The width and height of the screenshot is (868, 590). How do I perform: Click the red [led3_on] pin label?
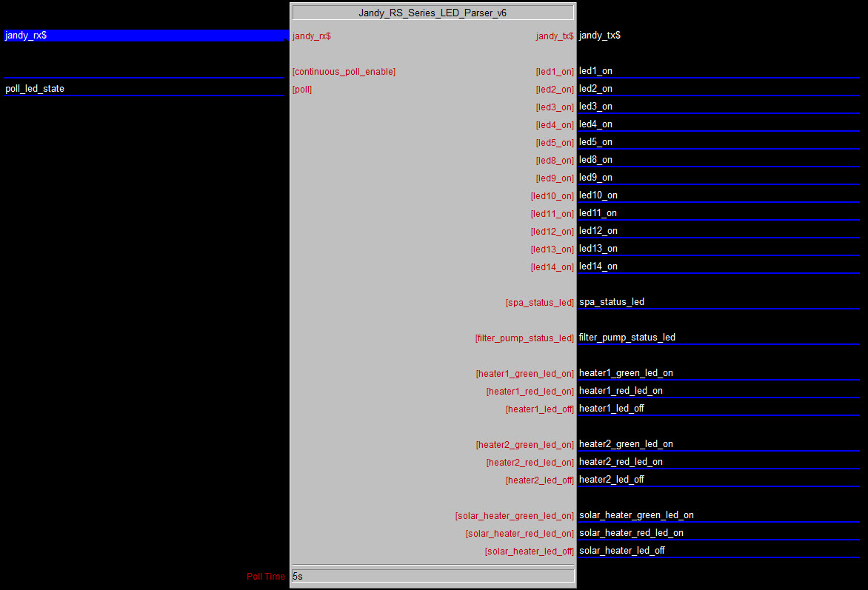tap(555, 107)
